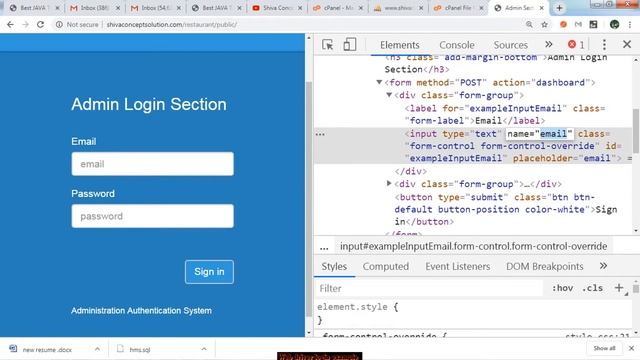The height and width of the screenshot is (360, 640).
Task: Click the page vertical scrollbar
Action: click(x=309, y=198)
